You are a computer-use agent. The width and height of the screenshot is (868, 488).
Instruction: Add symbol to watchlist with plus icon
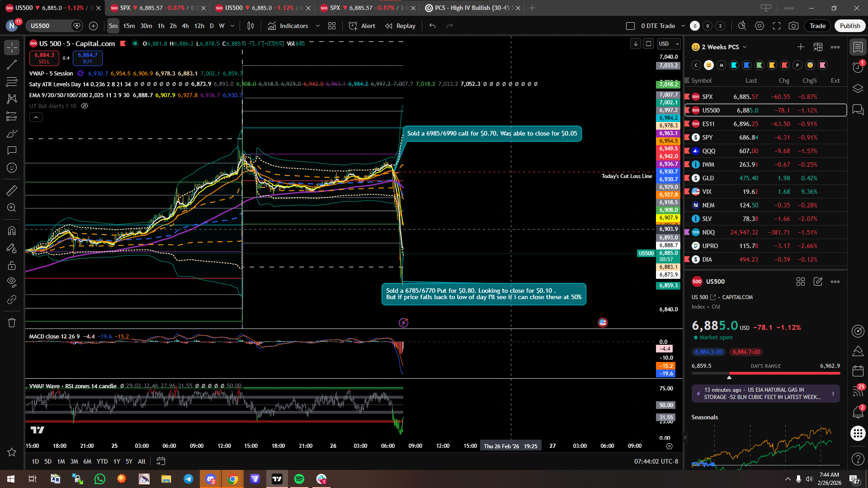[801, 47]
